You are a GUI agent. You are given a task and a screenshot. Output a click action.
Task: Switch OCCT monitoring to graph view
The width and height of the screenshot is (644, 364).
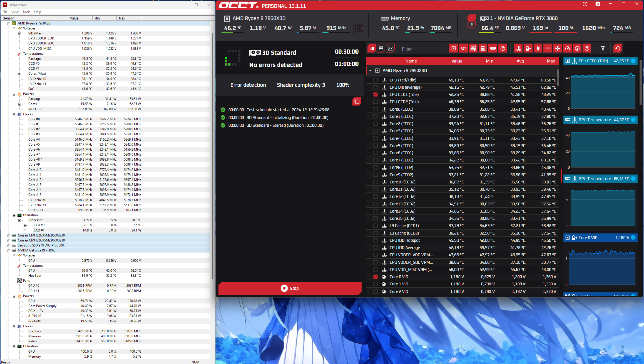click(x=391, y=48)
